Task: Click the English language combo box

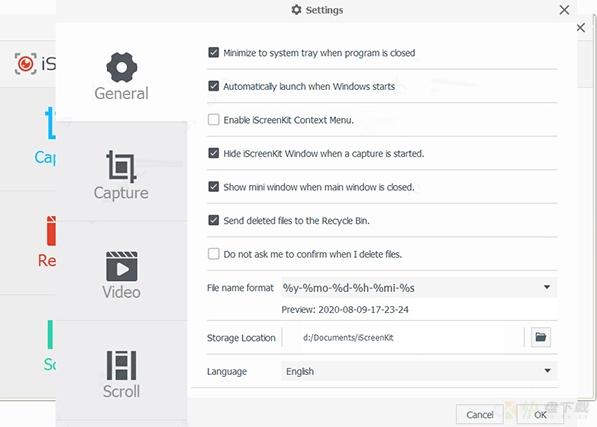Action: pyautogui.click(x=419, y=371)
